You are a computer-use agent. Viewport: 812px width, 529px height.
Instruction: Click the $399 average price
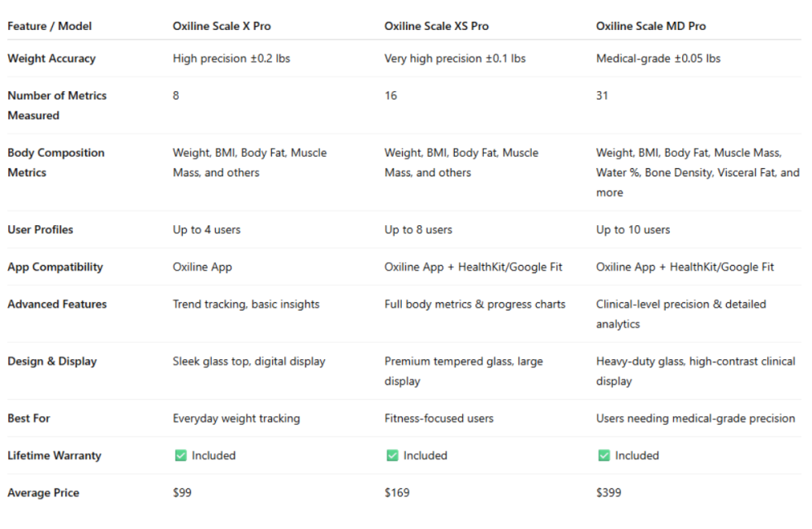point(609,492)
